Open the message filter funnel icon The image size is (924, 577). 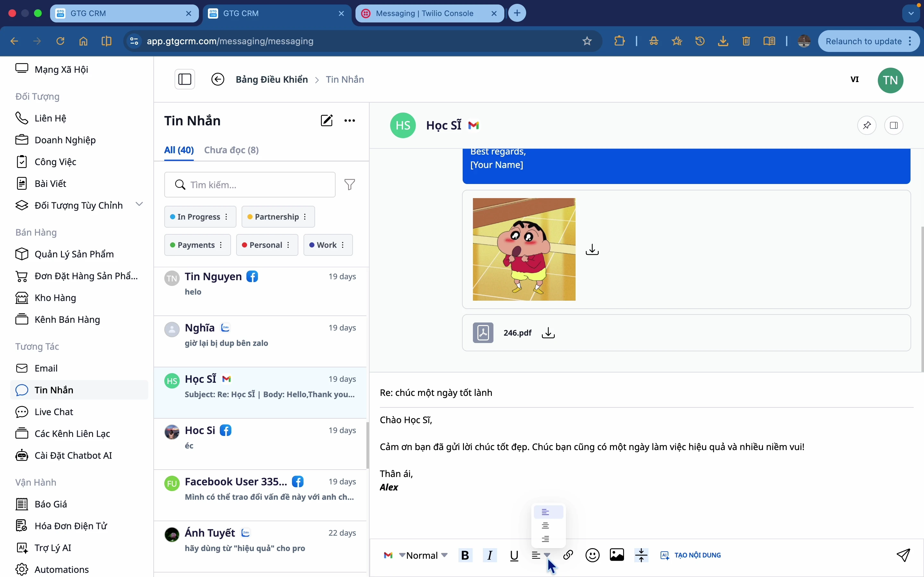[350, 185]
